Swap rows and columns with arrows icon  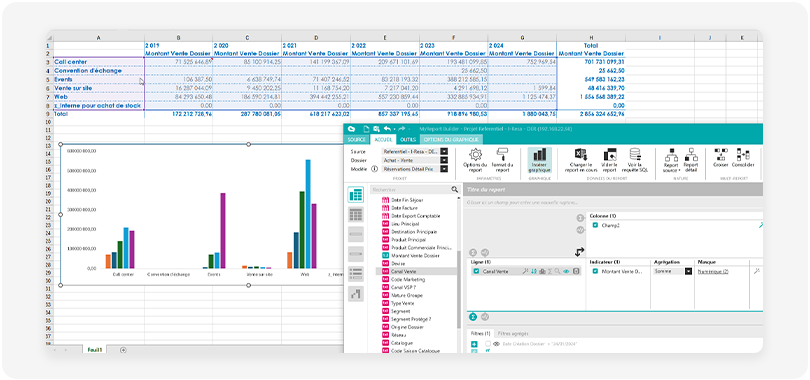(x=579, y=252)
